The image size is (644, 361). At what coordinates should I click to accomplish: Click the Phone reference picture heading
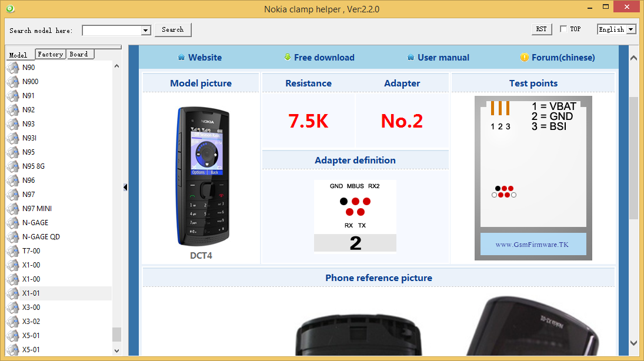(x=379, y=278)
